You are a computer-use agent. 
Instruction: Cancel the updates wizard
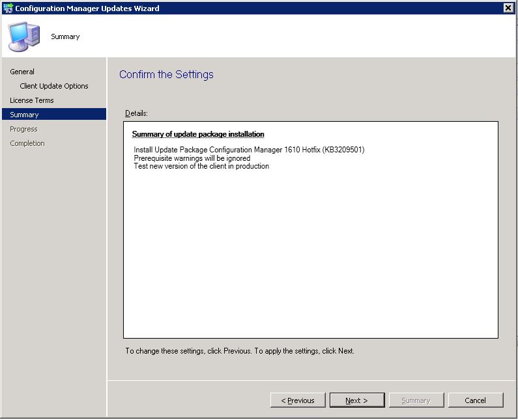point(476,400)
